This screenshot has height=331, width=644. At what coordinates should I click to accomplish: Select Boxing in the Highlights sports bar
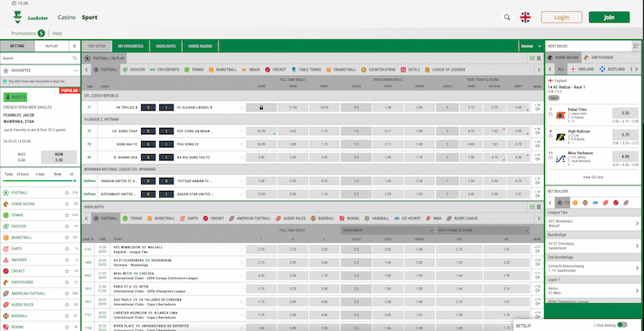[x=349, y=219]
